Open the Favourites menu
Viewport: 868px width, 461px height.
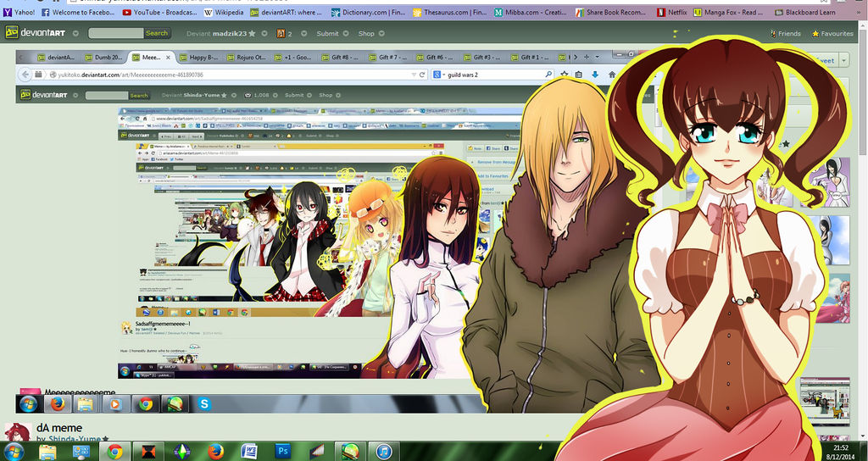pos(832,33)
